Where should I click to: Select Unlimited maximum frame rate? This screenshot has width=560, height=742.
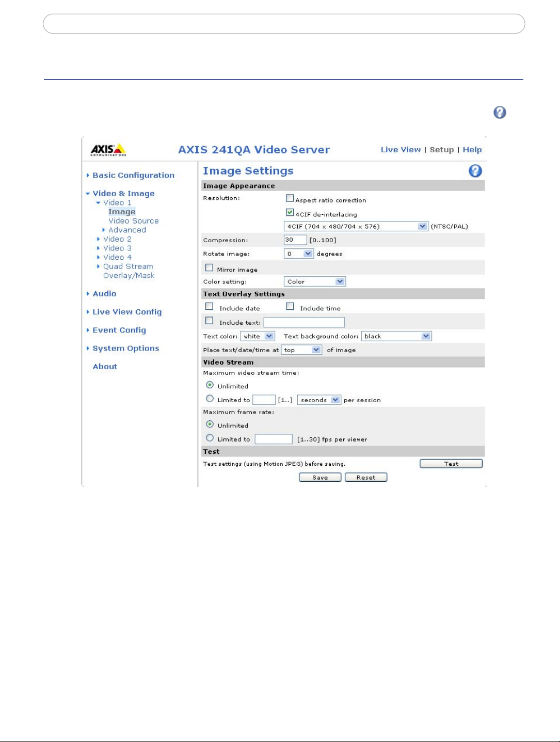pyautogui.click(x=210, y=424)
